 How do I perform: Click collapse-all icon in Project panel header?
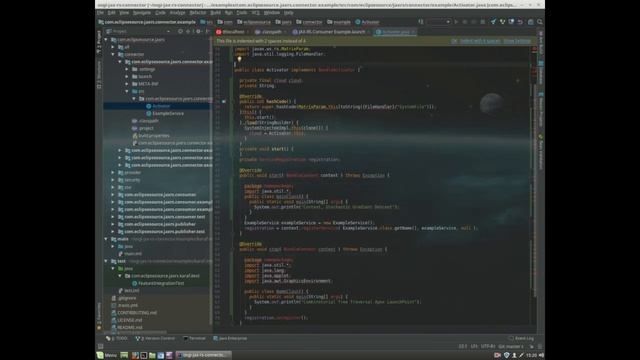click(x=188, y=31)
